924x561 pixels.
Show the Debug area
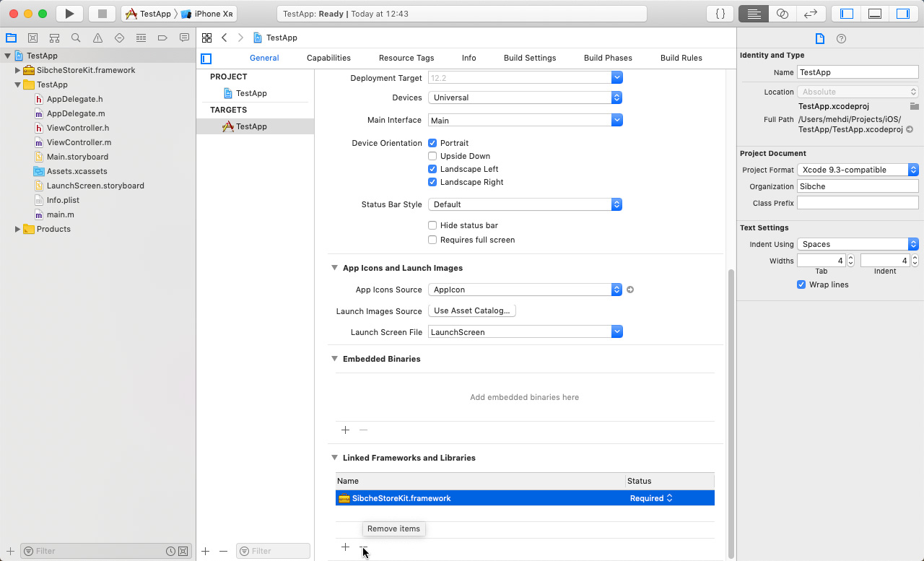pos(875,14)
